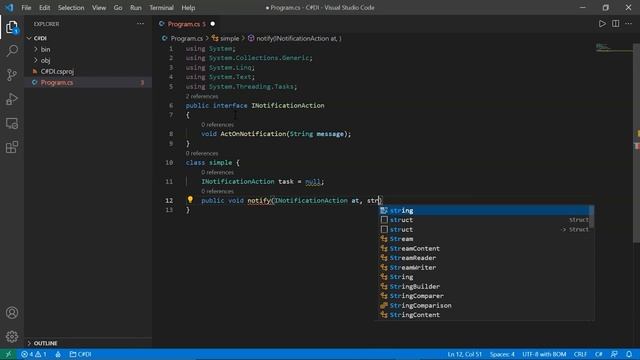Choose the 'StringComparison' suggestion
The image size is (640, 360).
pyautogui.click(x=484, y=306)
